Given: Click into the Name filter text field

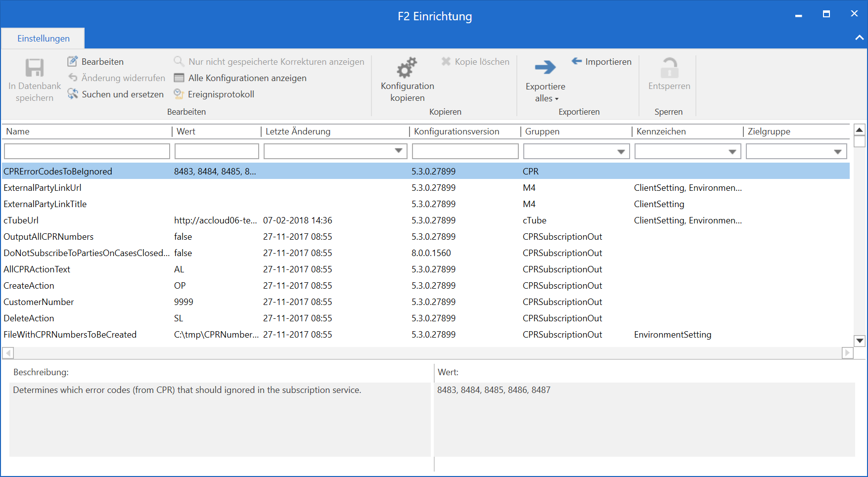Looking at the screenshot, I should (x=87, y=151).
